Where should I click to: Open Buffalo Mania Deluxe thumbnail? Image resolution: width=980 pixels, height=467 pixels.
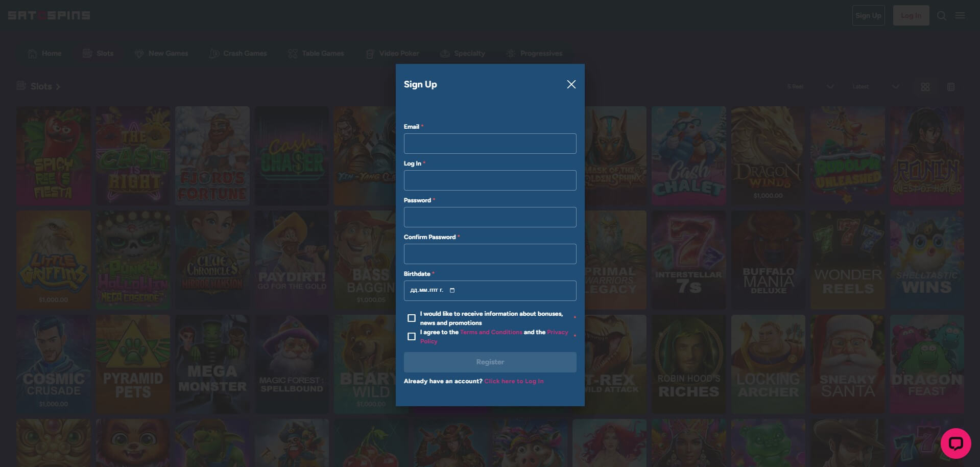pos(768,260)
